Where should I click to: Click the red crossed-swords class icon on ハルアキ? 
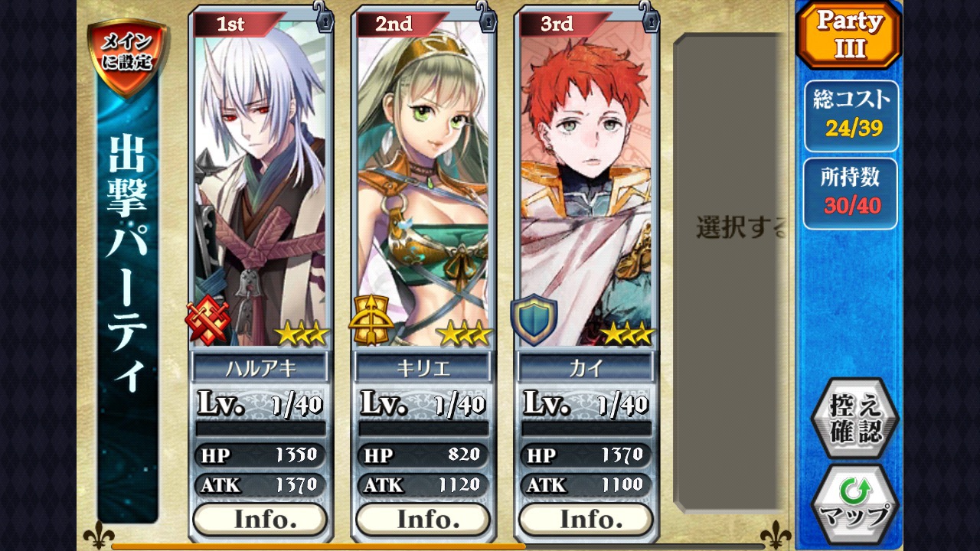click(207, 320)
